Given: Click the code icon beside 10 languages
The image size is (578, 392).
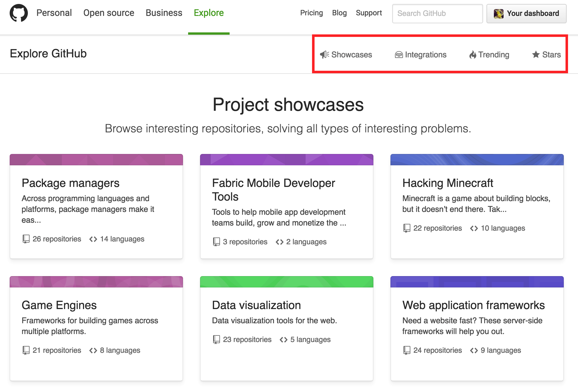Looking at the screenshot, I should [474, 228].
